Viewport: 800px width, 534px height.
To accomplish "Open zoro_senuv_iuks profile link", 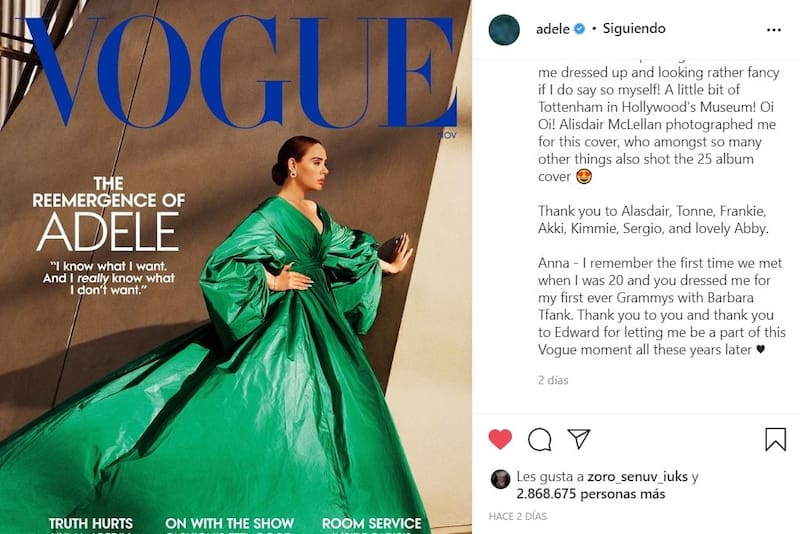I will (x=637, y=477).
